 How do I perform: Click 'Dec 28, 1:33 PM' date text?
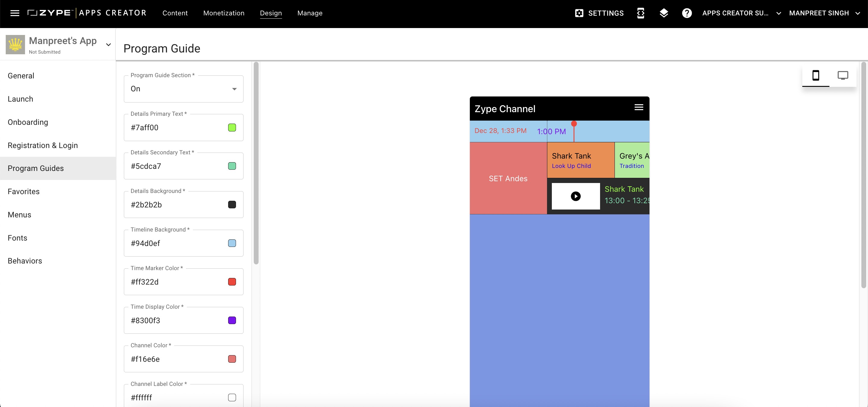click(500, 131)
